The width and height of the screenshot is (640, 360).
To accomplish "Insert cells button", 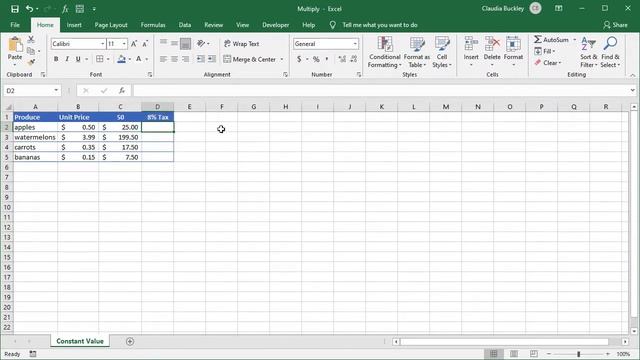I will click(x=471, y=52).
